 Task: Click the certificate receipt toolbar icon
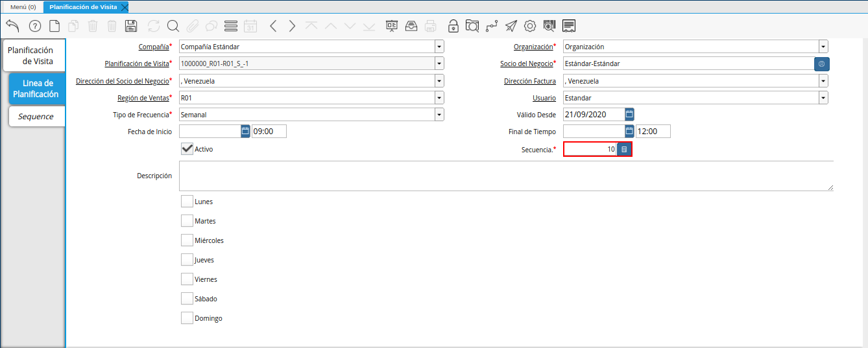coord(569,26)
